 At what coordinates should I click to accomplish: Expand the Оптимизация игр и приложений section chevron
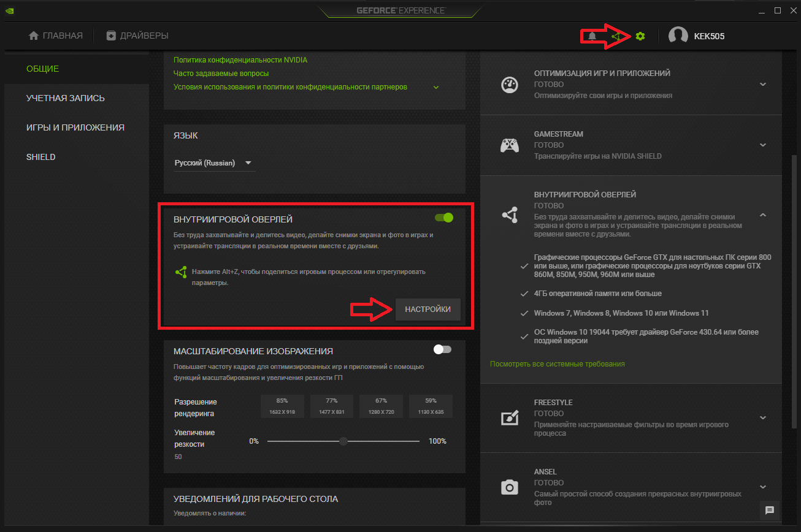point(763,84)
